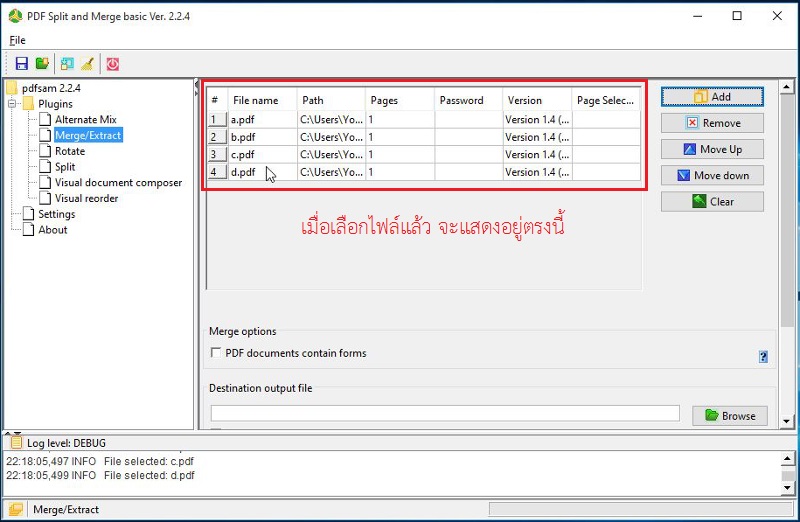This screenshot has height=522, width=800.
Task: Add a PDF file to the list
Action: tap(712, 96)
